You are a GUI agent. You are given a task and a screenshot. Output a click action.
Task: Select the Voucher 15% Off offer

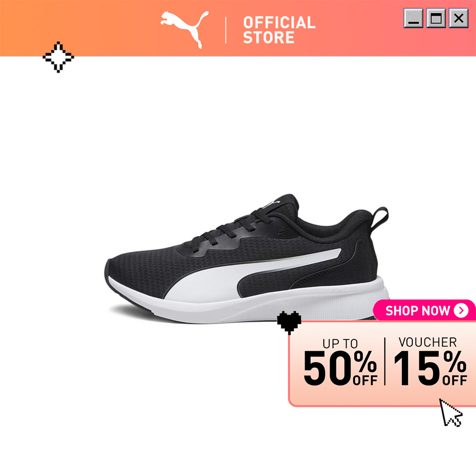[x=430, y=362]
